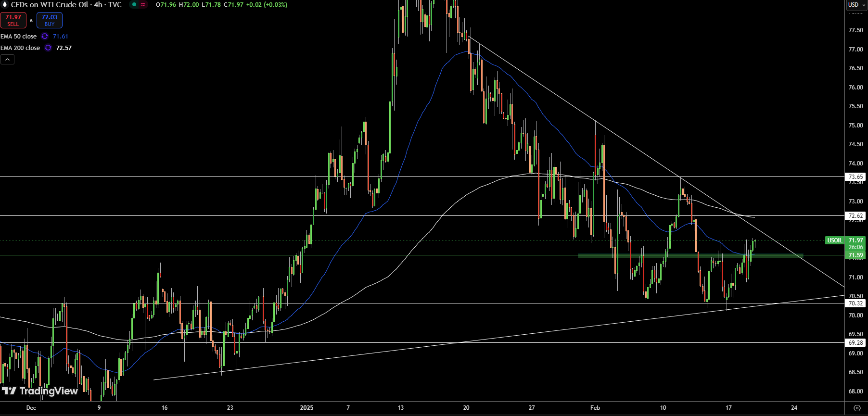Open chart settings gear in bottom corner
Viewport: 868px width, 416px height.
[x=857, y=408]
